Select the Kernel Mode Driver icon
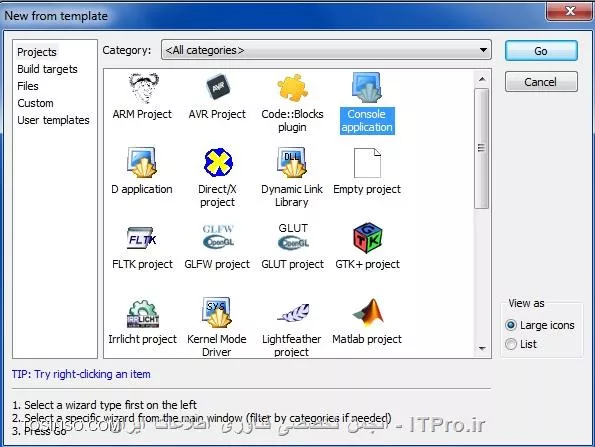595x447 pixels. click(216, 313)
